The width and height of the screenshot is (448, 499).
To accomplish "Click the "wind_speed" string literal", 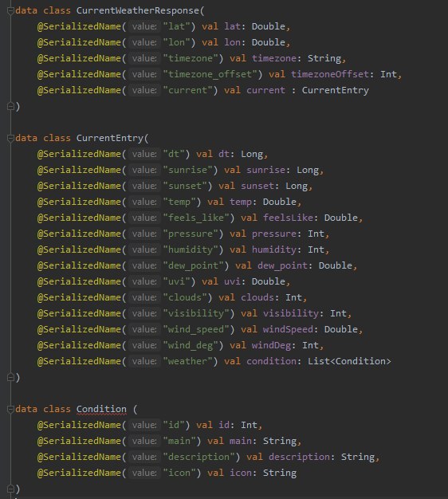I will (x=196, y=329).
